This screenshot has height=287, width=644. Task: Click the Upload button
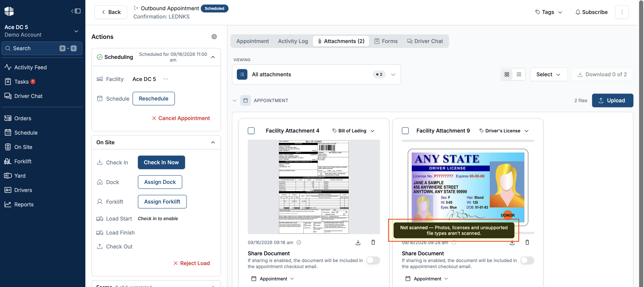click(x=612, y=100)
